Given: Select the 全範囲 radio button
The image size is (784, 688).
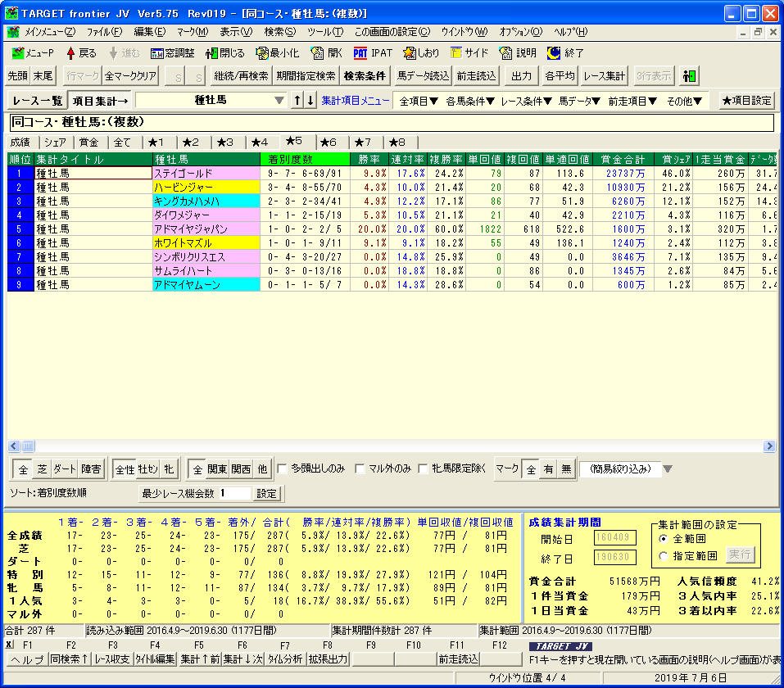Looking at the screenshot, I should [x=664, y=538].
